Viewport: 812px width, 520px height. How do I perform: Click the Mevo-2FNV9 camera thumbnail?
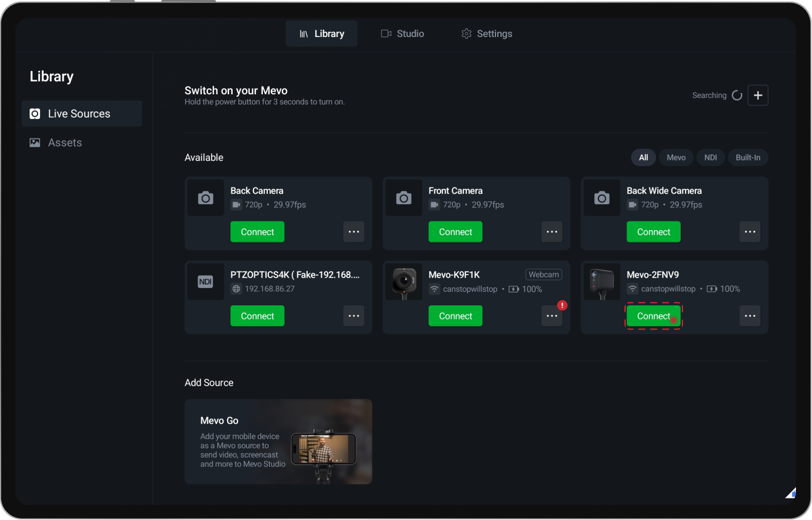tap(602, 282)
